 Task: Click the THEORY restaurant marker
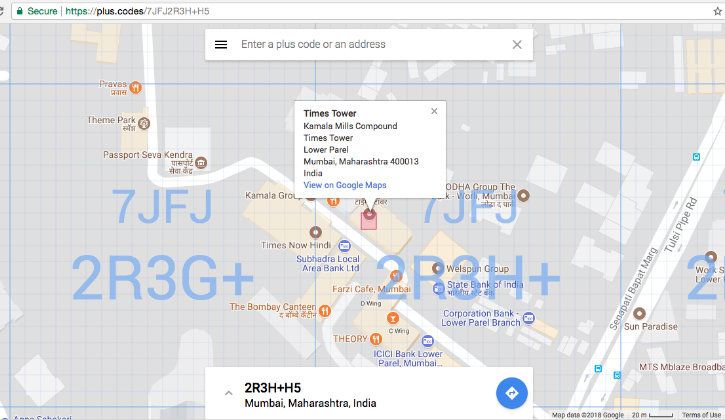(376, 339)
